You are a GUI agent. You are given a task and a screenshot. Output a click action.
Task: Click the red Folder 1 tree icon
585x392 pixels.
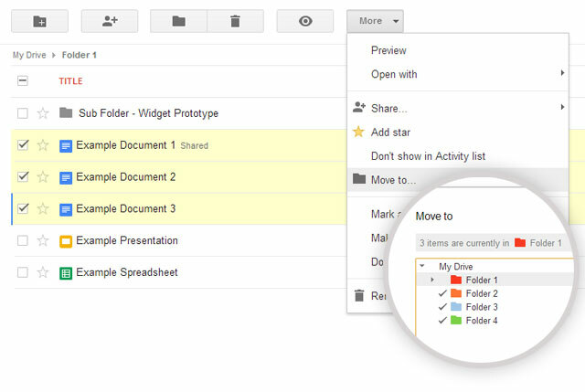(456, 280)
